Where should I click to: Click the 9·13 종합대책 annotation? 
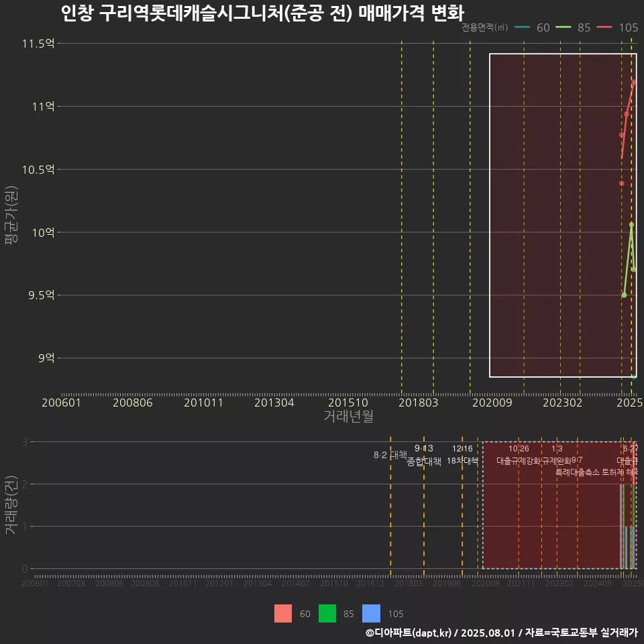424,455
